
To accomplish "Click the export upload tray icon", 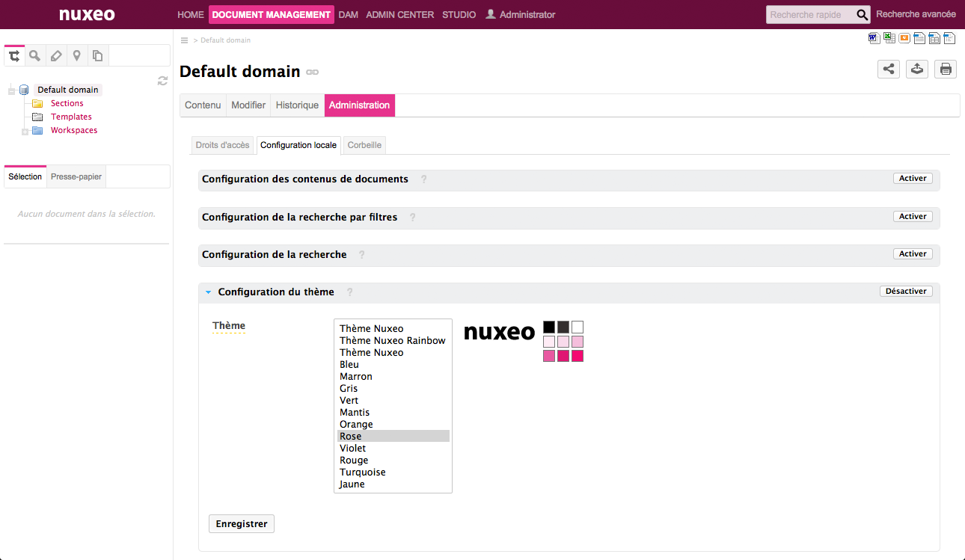I will 917,70.
